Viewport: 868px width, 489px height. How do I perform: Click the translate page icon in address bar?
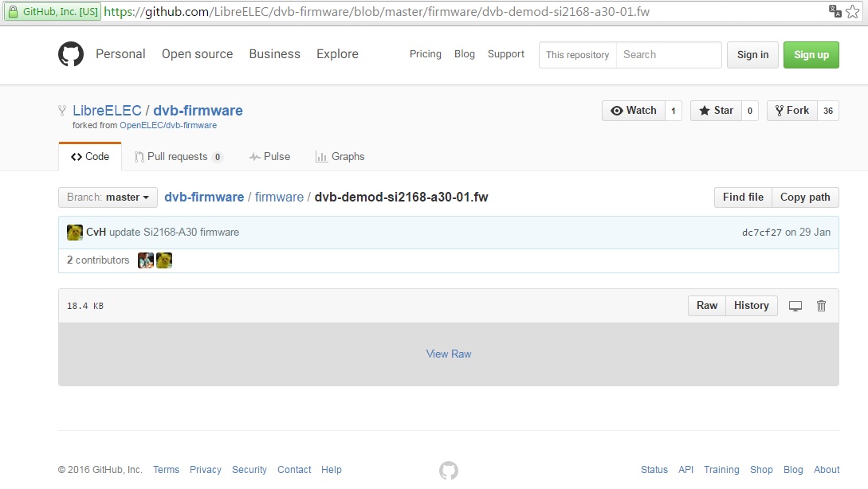[835, 11]
